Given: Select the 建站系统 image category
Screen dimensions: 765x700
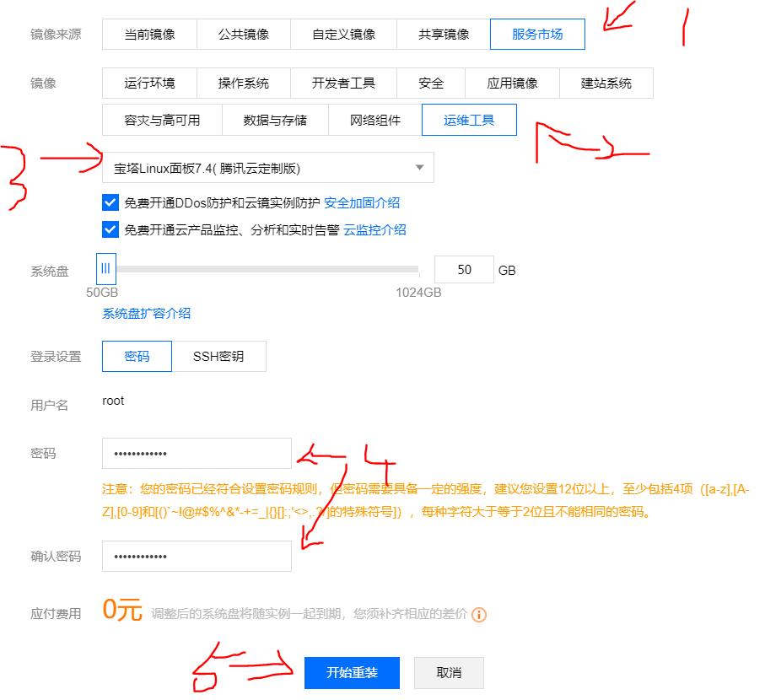Looking at the screenshot, I should tap(606, 83).
